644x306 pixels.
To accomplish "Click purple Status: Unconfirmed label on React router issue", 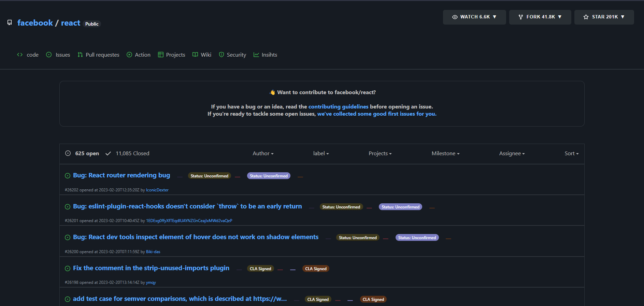I will 269,176.
